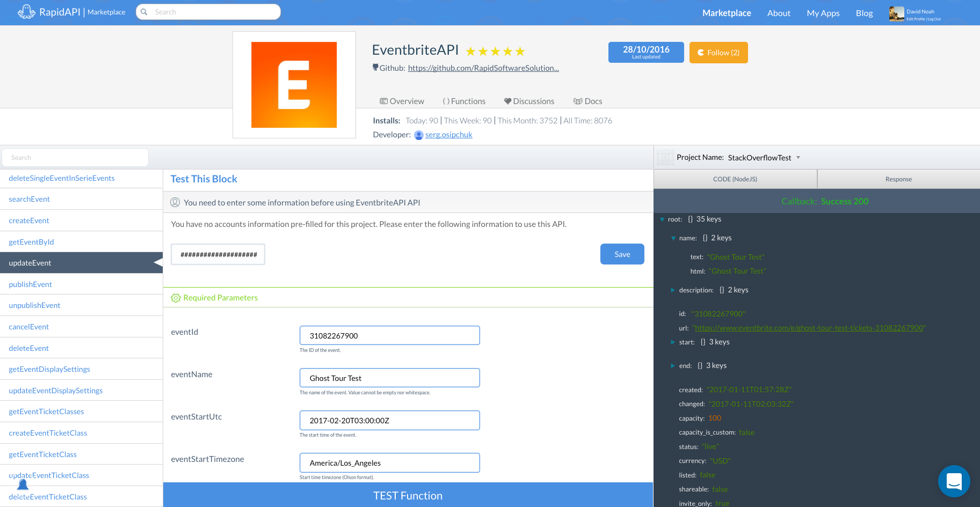
Task: Collapse the name node in response tree
Action: tap(673, 238)
